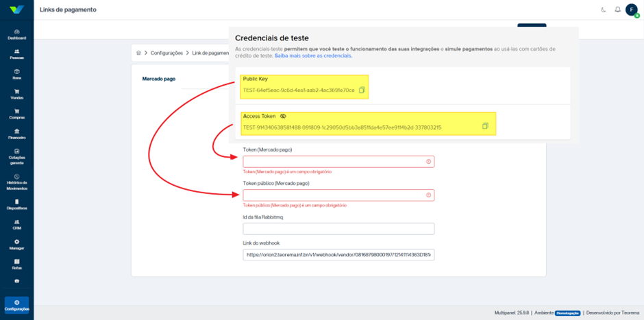Copy the Access Token value

click(x=485, y=126)
